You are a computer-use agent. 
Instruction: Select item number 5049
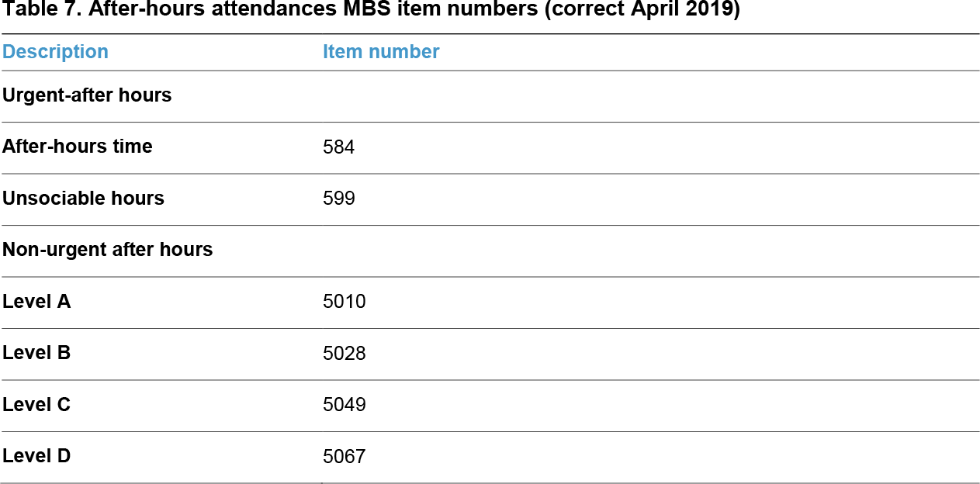(344, 405)
